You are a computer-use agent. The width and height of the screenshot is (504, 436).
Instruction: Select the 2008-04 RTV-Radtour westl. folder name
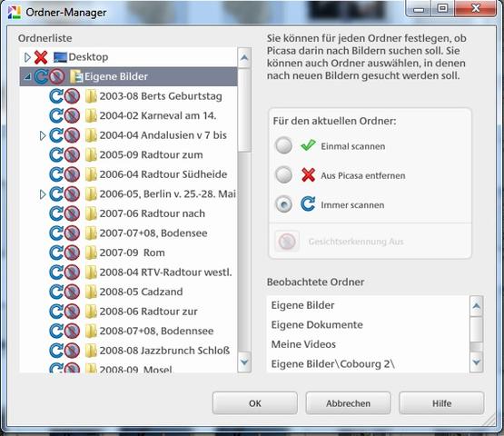click(165, 272)
